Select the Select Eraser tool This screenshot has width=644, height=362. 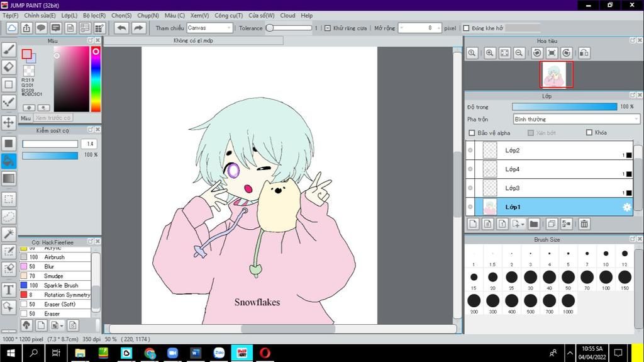[9, 269]
